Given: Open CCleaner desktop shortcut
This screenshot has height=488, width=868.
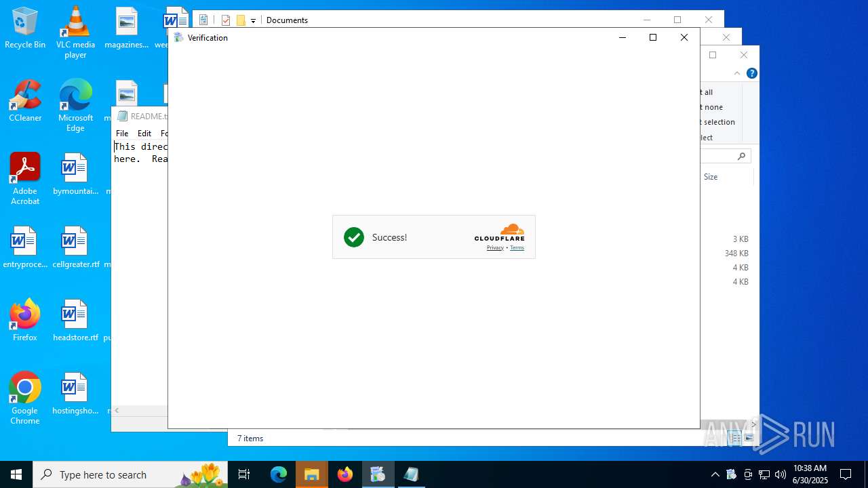Looking at the screenshot, I should coord(25,102).
